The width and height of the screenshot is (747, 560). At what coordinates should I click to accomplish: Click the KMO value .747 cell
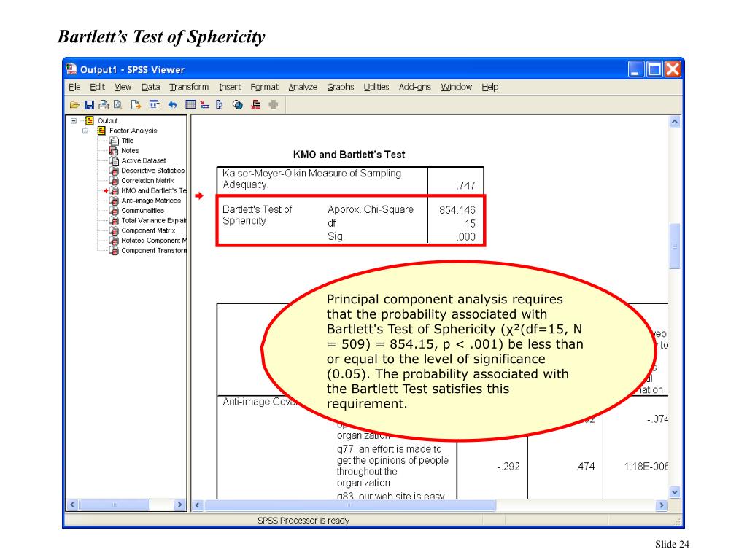click(x=465, y=185)
